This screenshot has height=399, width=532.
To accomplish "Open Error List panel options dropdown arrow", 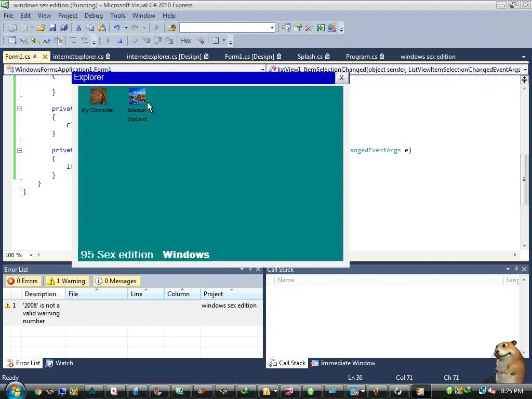I will click(242, 269).
